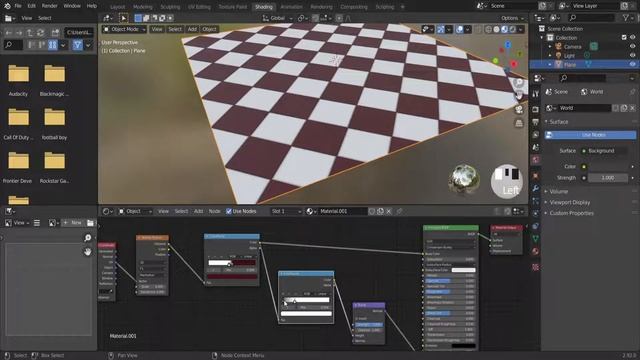Viewport: 640px width, 360px height.
Task: Hide the Light in outliner
Action: pyautogui.click(x=633, y=56)
